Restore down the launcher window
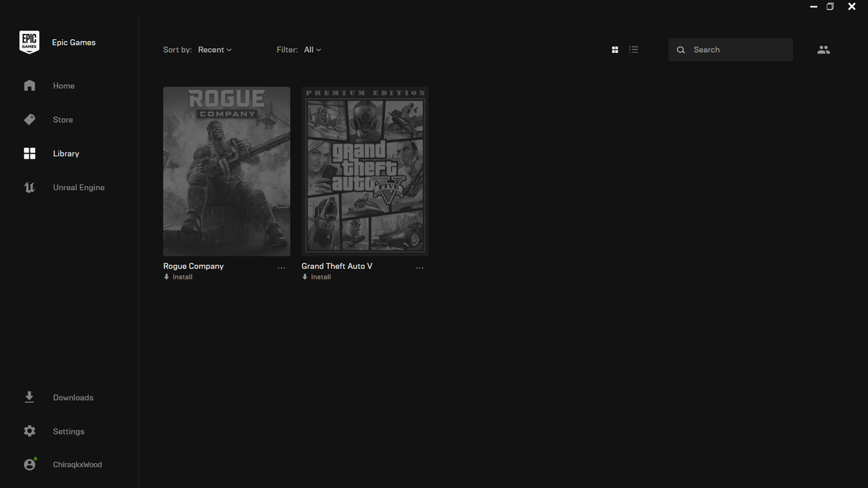This screenshot has height=488, width=868. coord(830,7)
